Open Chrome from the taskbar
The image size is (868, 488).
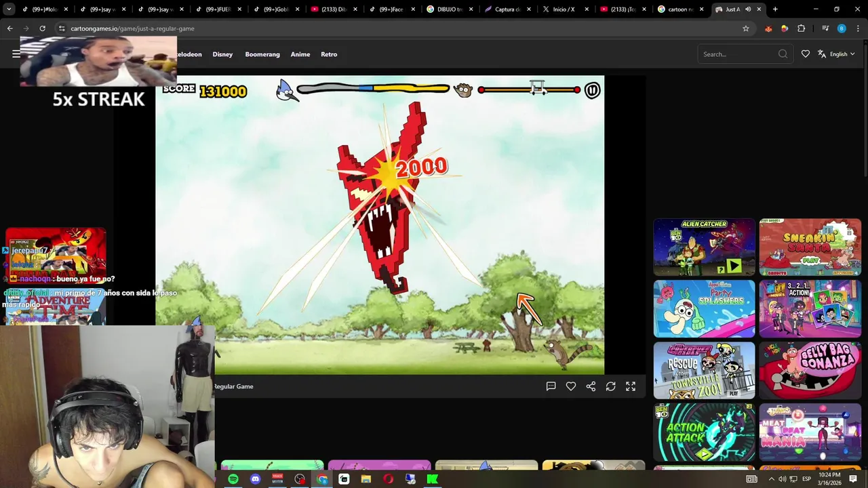point(322,479)
